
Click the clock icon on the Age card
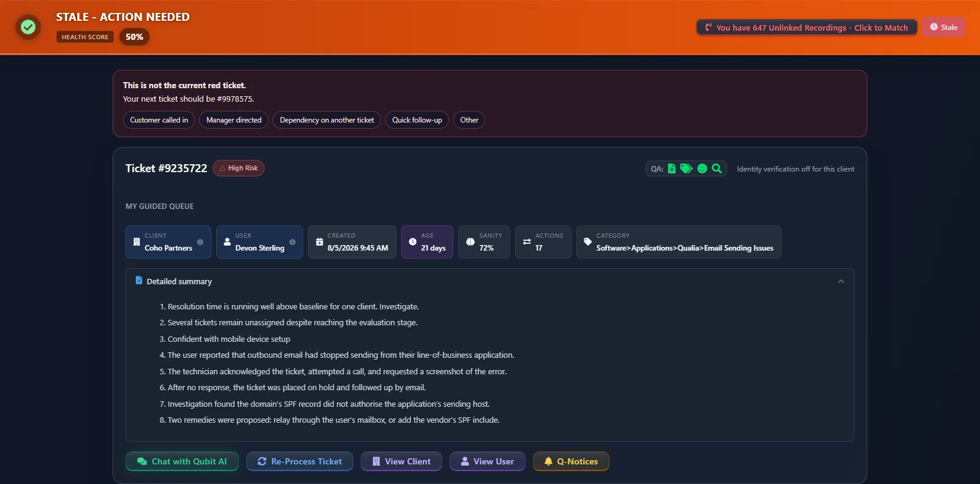point(413,242)
